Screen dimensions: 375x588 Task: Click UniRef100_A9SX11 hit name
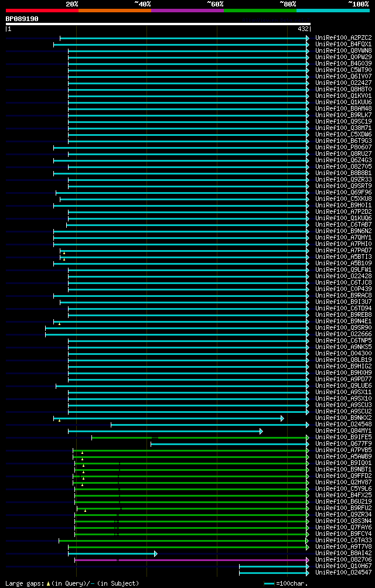coord(343,392)
